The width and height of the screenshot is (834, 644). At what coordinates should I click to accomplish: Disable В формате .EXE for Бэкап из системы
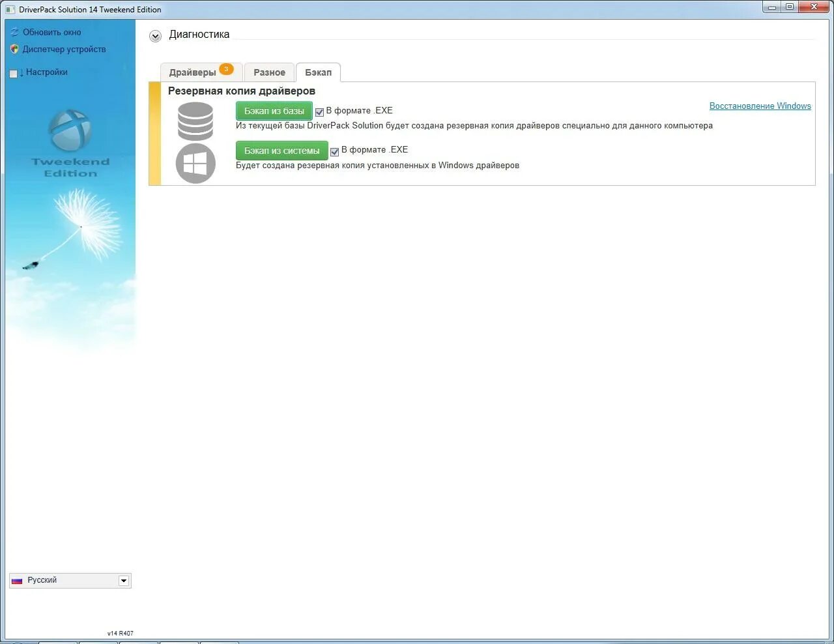pyautogui.click(x=334, y=151)
